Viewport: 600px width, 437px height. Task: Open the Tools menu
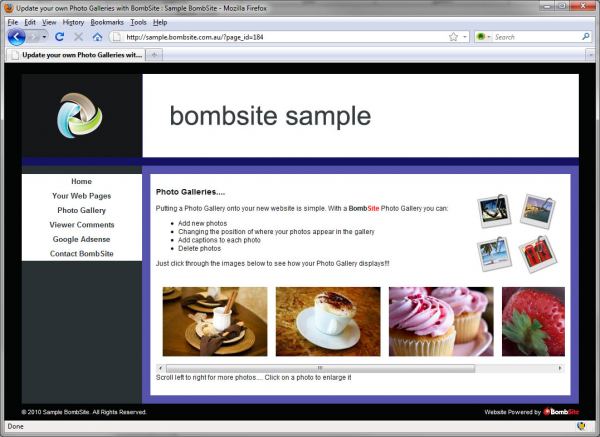click(138, 22)
